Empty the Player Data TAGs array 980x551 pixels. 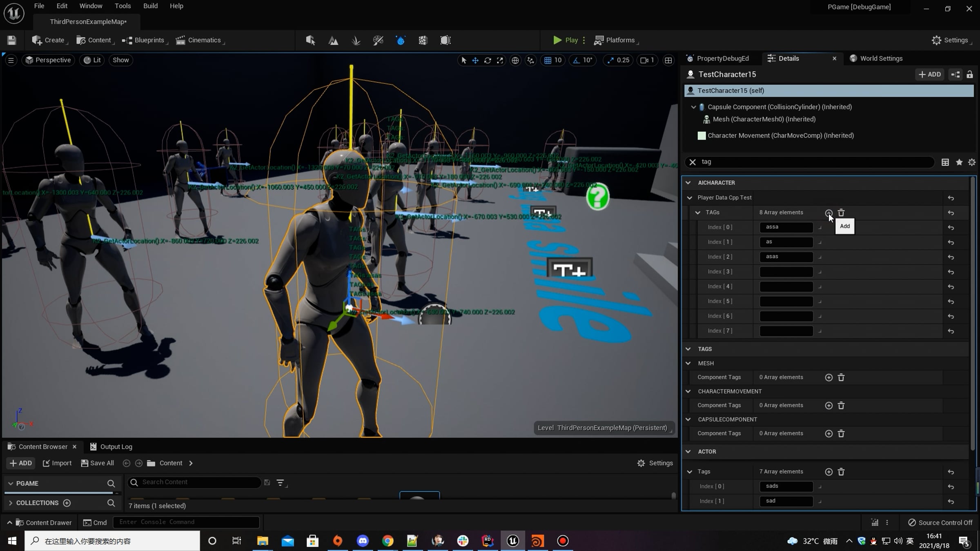pyautogui.click(x=841, y=213)
